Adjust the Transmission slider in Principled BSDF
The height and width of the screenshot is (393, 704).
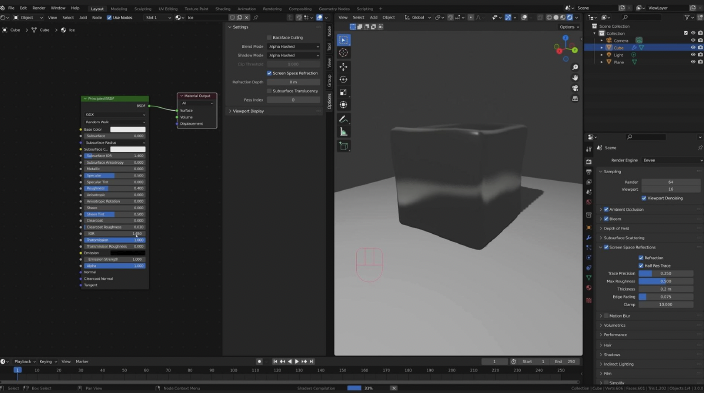point(115,240)
